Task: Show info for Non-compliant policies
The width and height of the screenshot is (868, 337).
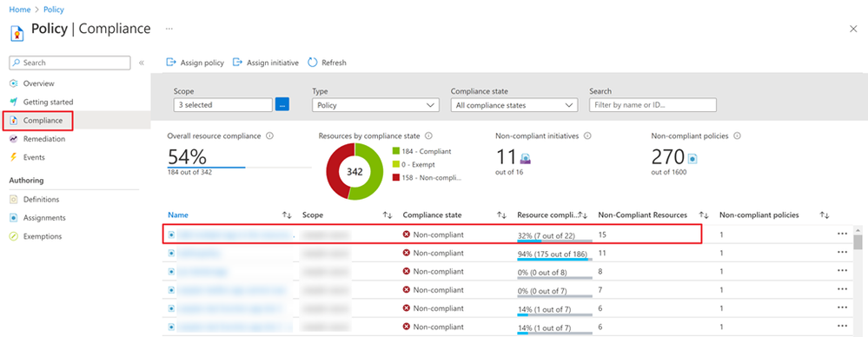Action: [737, 135]
